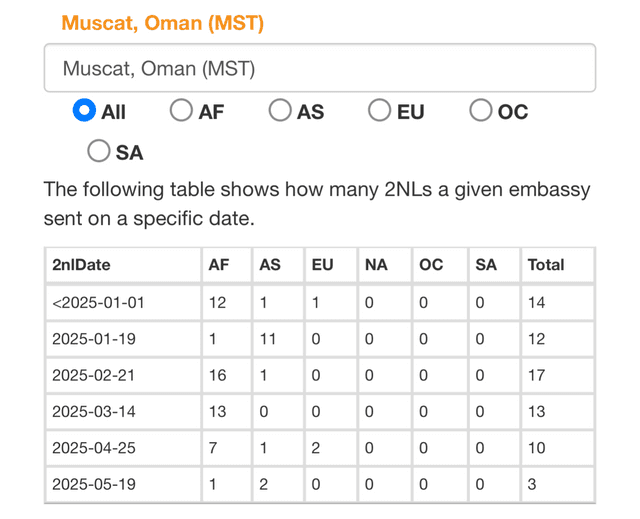Screen dimensions: 640x519
Task: Select the AF region radio button
Action: 181,110
